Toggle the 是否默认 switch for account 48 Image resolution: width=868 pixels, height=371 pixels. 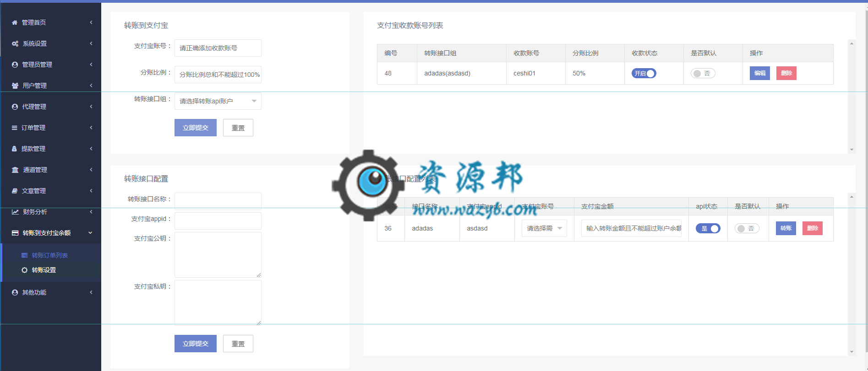click(x=703, y=73)
